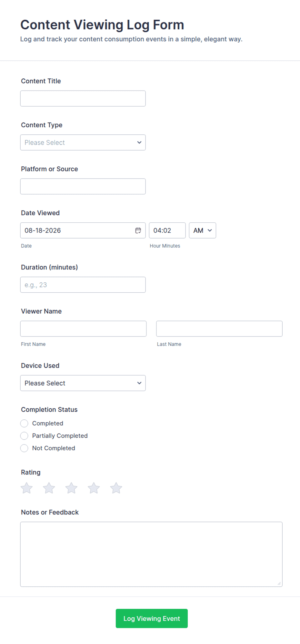Image resolution: width=300 pixels, height=644 pixels.
Task: Focus the Content Title text field
Action: (83, 98)
